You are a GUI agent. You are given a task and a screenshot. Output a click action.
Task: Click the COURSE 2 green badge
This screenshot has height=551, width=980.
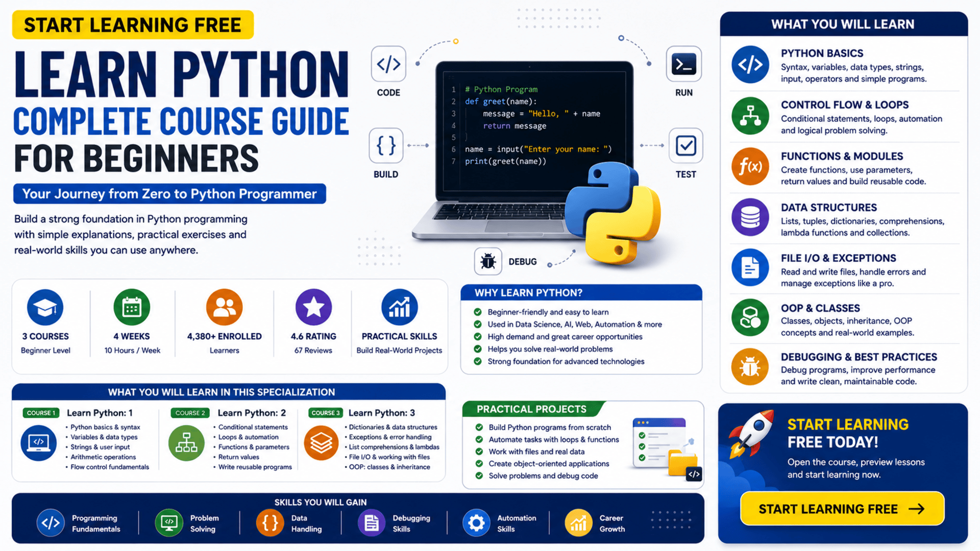click(x=190, y=413)
